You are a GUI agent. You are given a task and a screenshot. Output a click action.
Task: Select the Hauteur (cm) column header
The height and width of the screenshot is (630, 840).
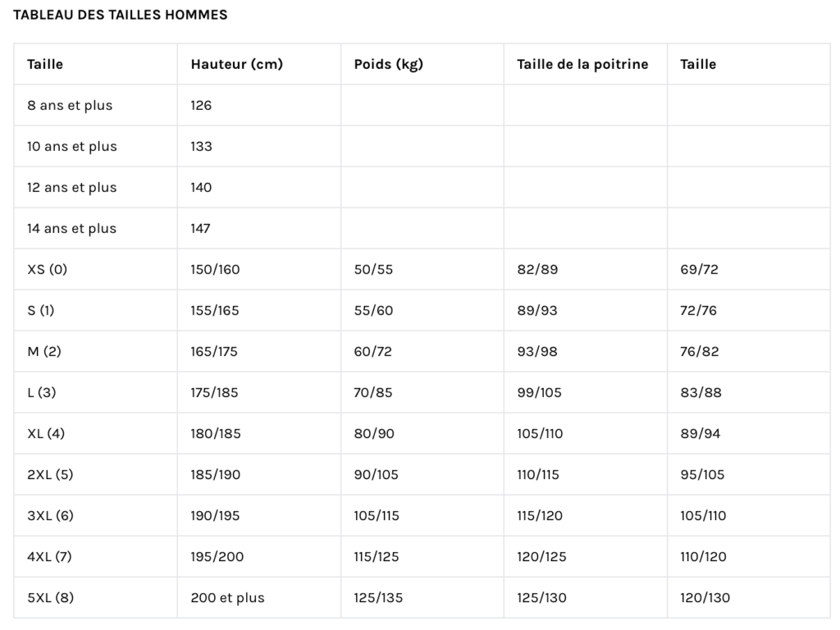[237, 64]
